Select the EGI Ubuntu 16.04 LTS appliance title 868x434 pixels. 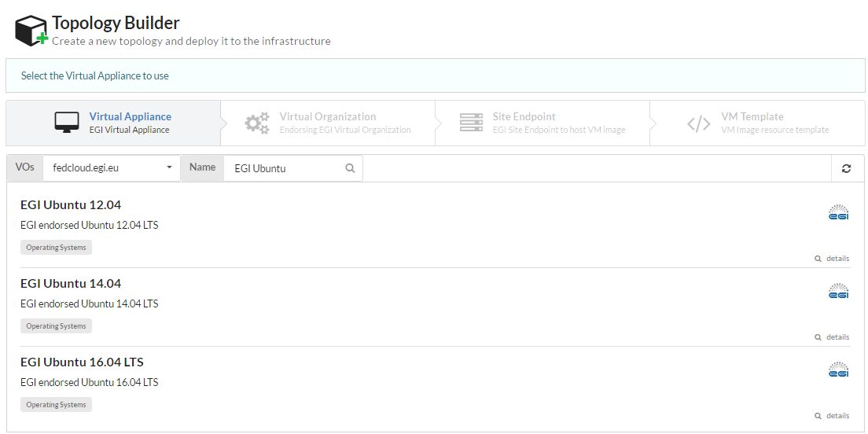click(82, 362)
